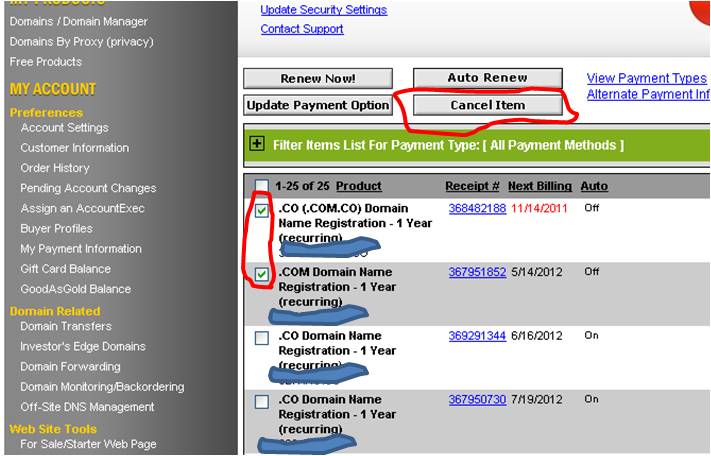This screenshot has height=456, width=711.
Task: Click the Cancel Item button
Action: point(487,105)
